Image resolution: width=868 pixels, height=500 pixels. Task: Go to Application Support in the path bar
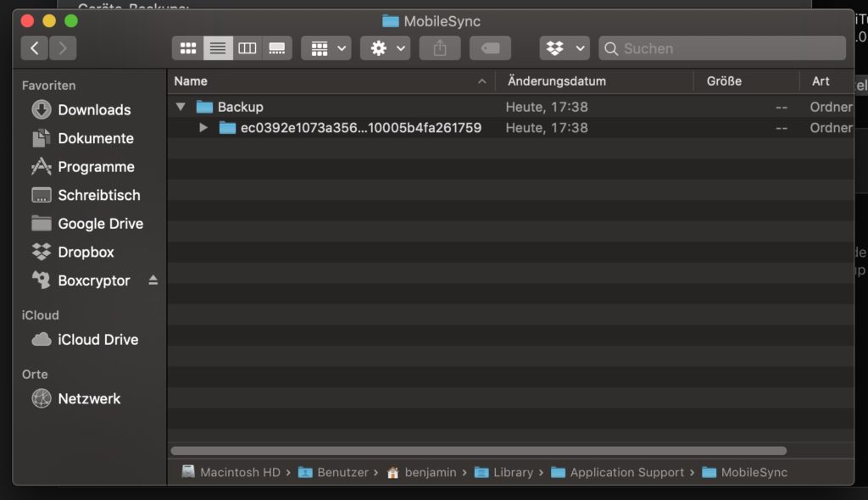[617, 472]
